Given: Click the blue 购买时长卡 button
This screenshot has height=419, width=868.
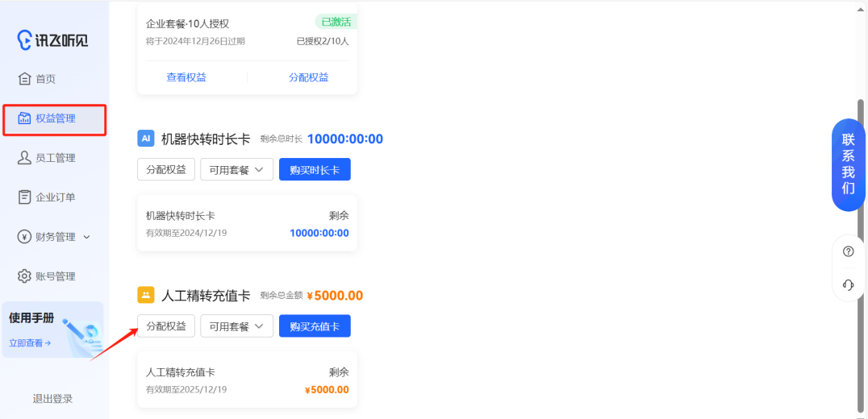Looking at the screenshot, I should [315, 170].
